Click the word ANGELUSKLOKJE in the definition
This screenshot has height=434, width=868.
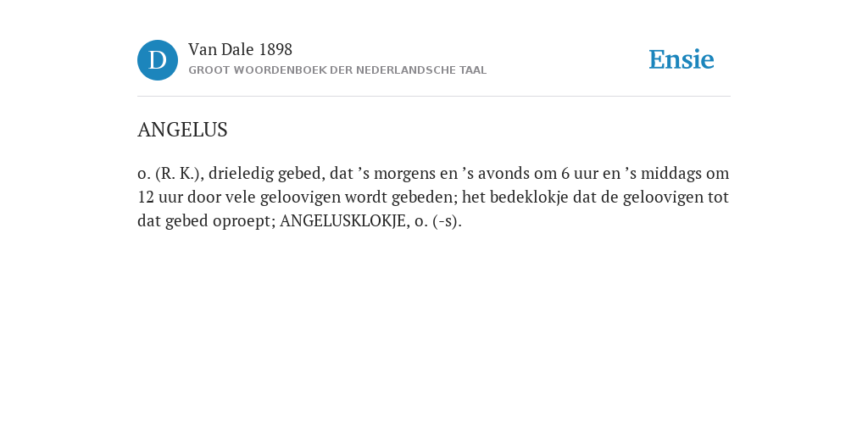(342, 221)
